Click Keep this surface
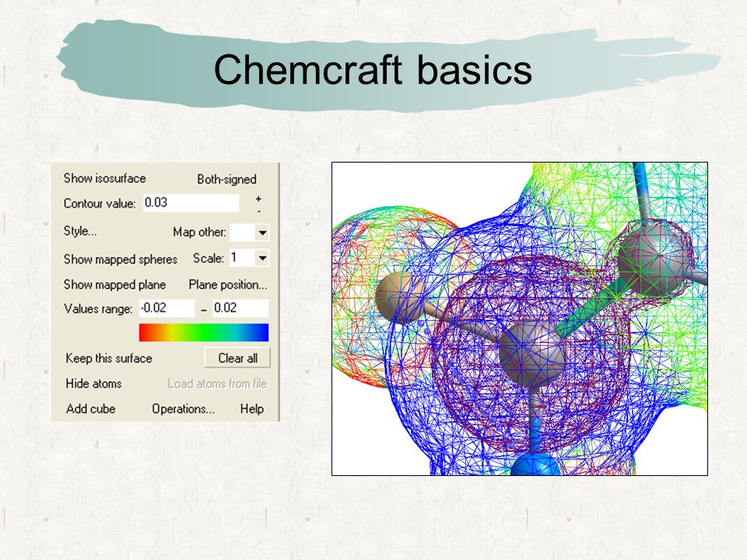The width and height of the screenshot is (747, 560). coord(109,359)
